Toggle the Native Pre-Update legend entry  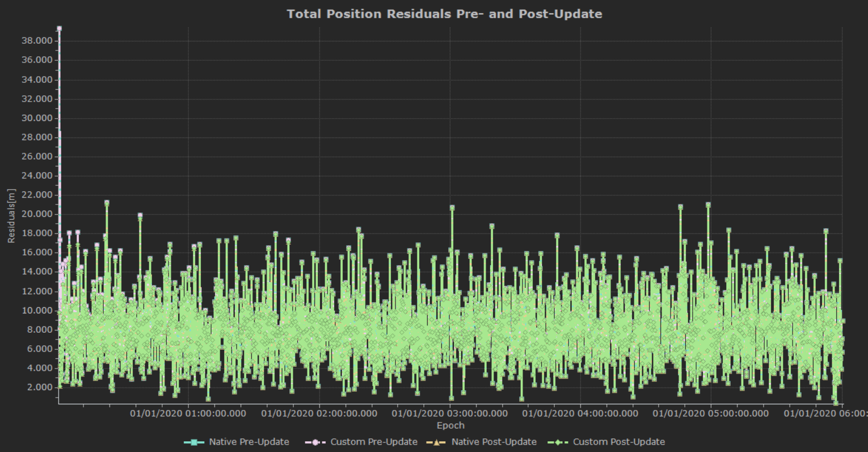tap(237, 442)
